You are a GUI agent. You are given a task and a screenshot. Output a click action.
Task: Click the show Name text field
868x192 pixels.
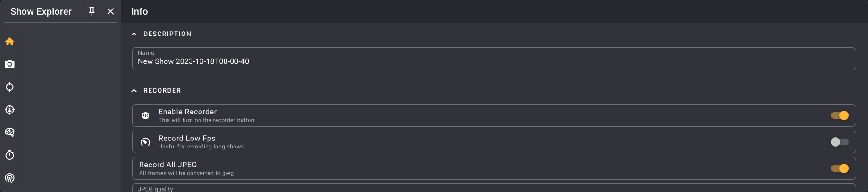pos(493,61)
